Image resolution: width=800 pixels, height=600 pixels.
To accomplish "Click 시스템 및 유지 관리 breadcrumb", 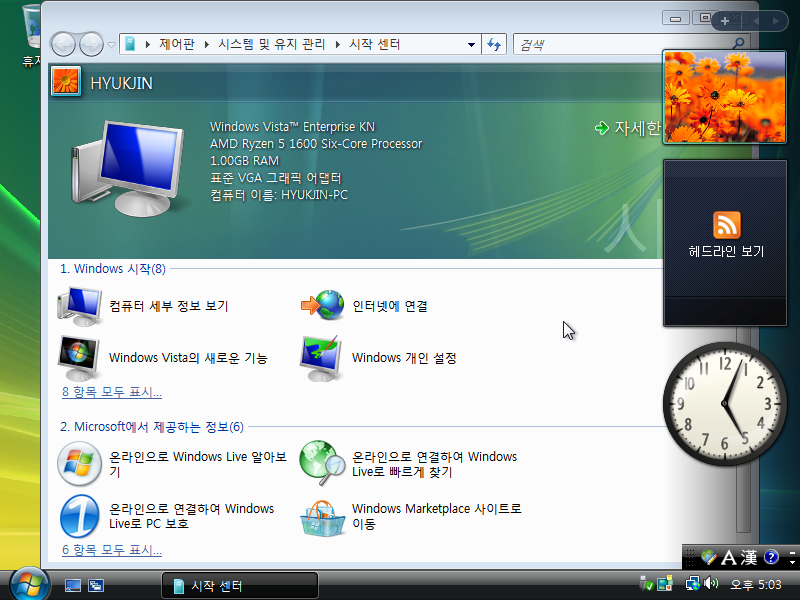I will tap(271, 44).
